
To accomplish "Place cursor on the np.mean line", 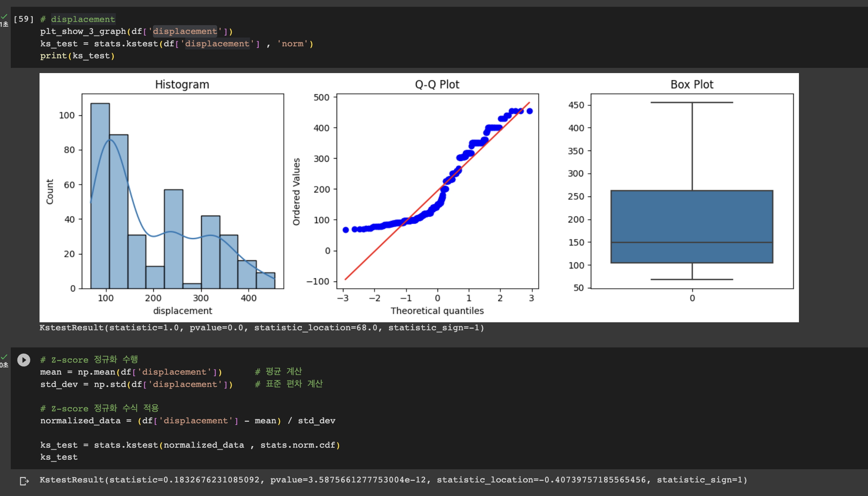I will click(x=131, y=372).
